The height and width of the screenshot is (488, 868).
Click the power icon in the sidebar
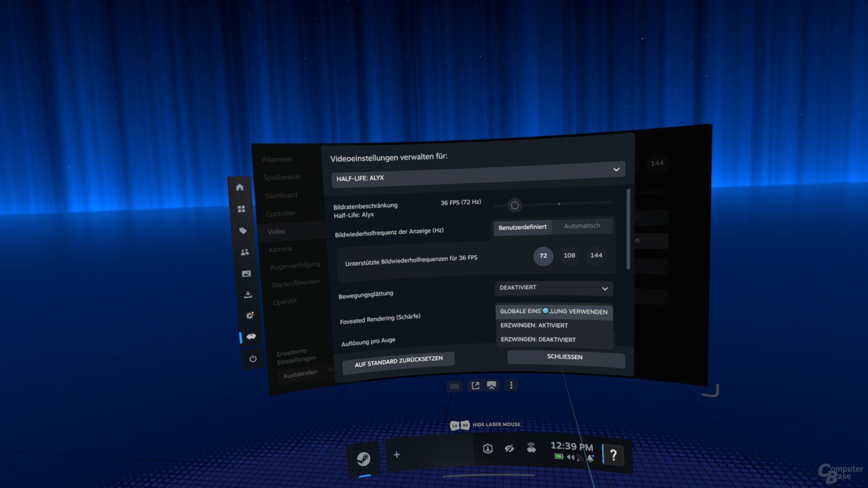(253, 359)
